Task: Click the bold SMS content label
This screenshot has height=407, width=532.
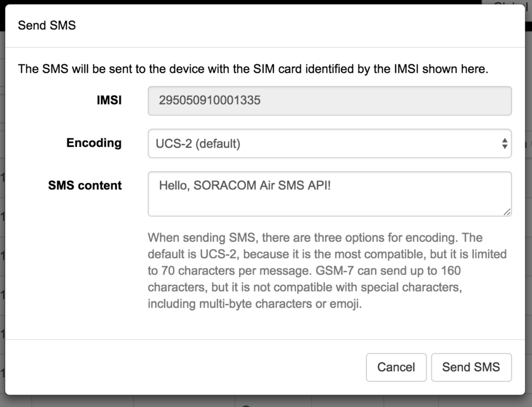Action: click(x=85, y=186)
